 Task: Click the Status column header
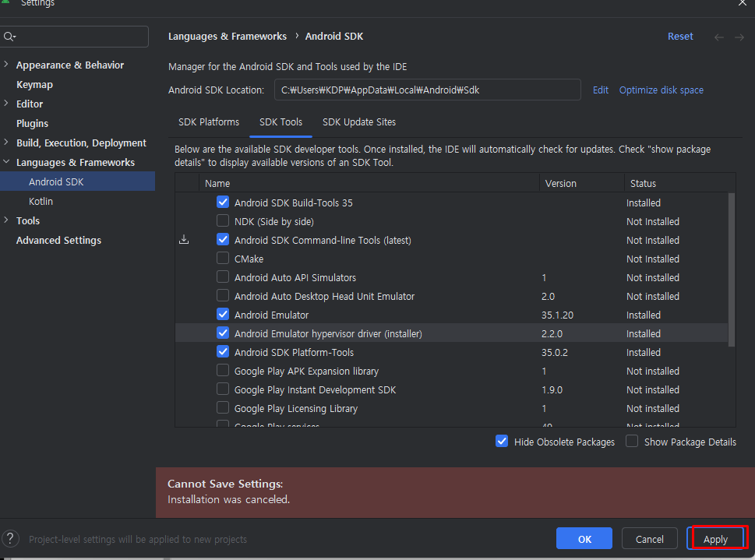click(x=680, y=184)
